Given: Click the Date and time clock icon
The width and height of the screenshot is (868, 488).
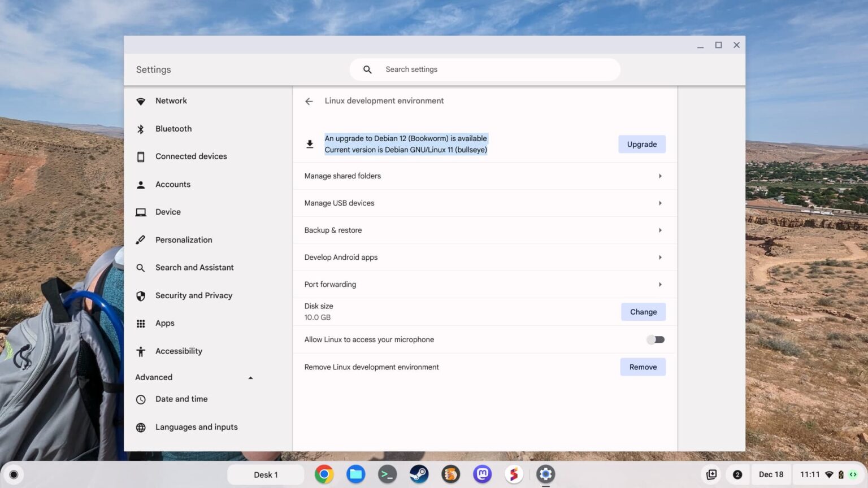Looking at the screenshot, I should tap(141, 399).
